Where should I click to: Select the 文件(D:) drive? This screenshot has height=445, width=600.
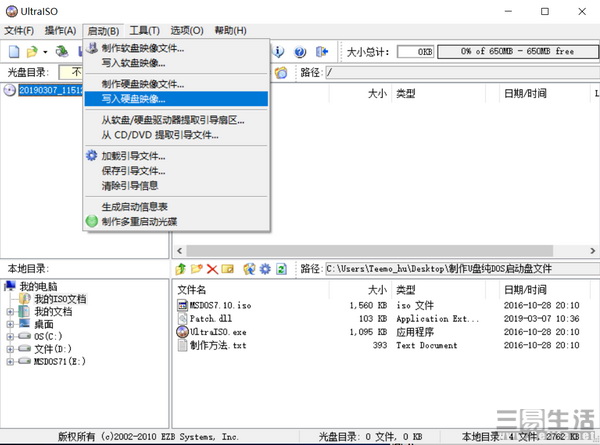tap(53, 349)
